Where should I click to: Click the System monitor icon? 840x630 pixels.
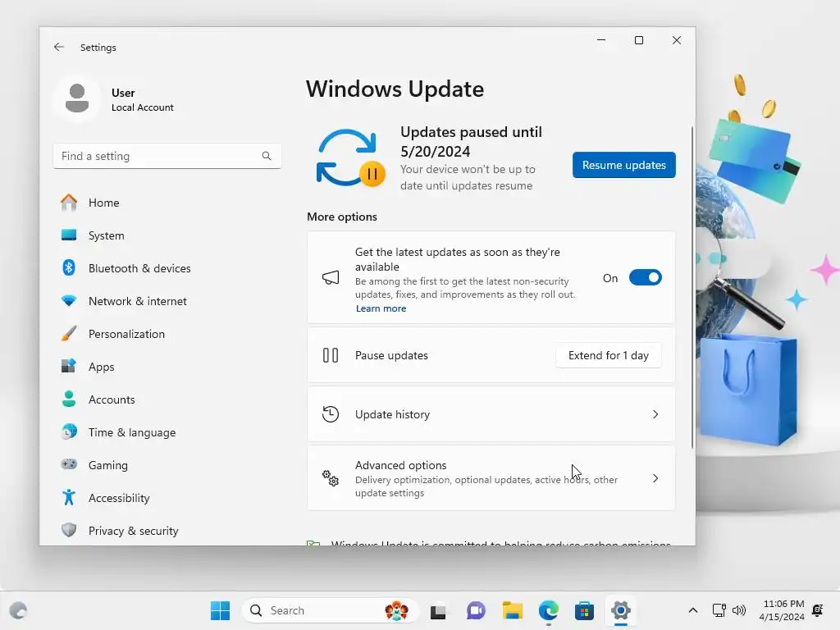(x=69, y=235)
